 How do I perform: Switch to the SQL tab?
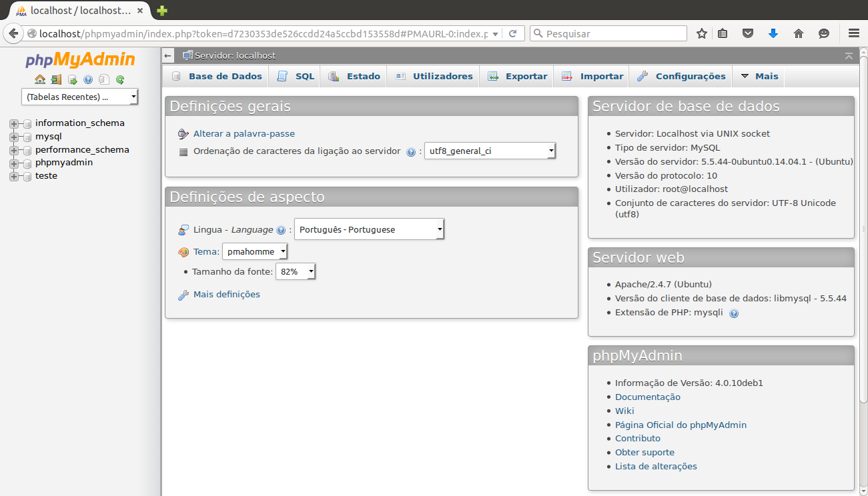pos(296,77)
